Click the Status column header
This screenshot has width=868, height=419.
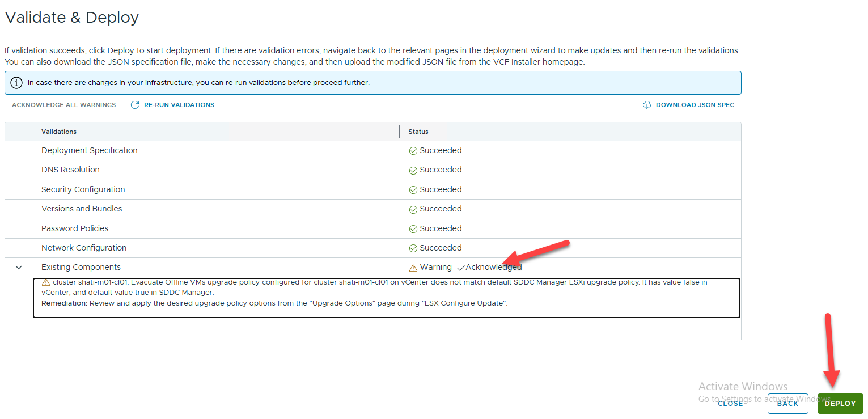coord(418,132)
